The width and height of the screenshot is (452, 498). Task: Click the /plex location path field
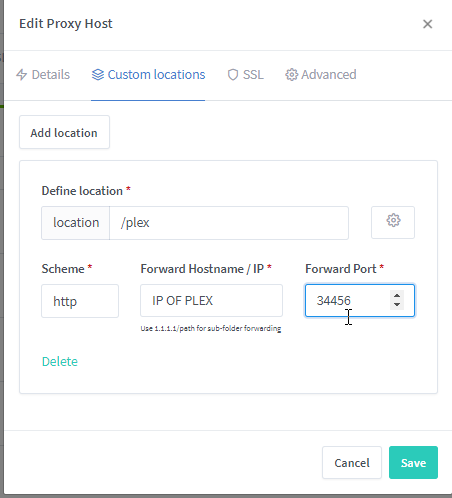pos(229,223)
